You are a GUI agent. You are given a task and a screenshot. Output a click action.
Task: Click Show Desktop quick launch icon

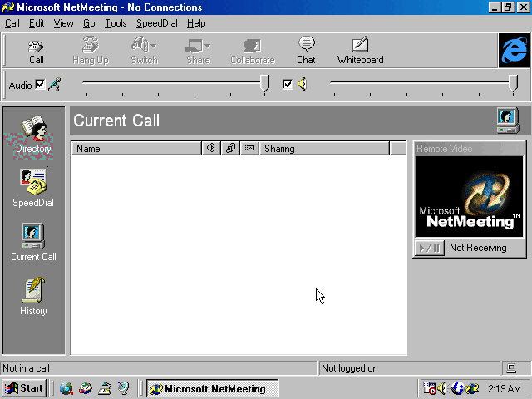(x=105, y=388)
